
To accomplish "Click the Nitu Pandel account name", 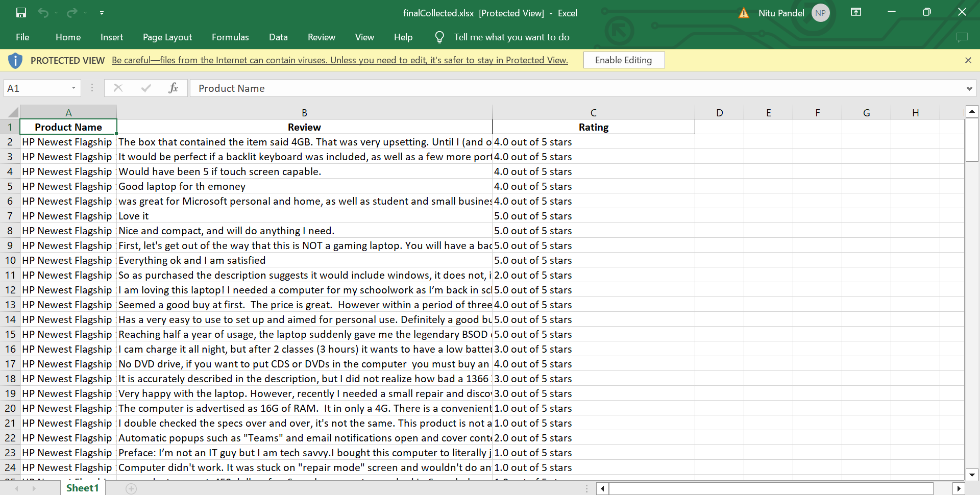I will [781, 13].
